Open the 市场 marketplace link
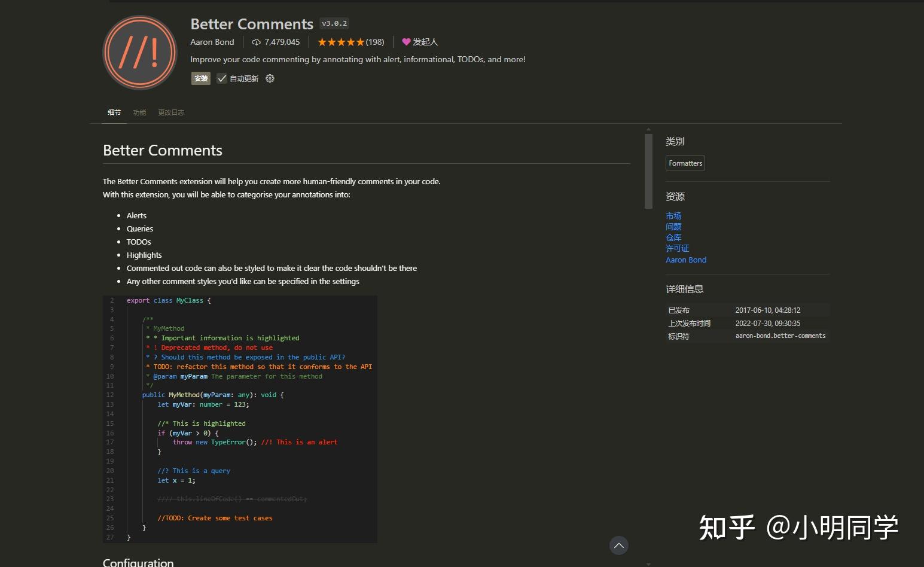This screenshot has width=924, height=567. point(673,216)
